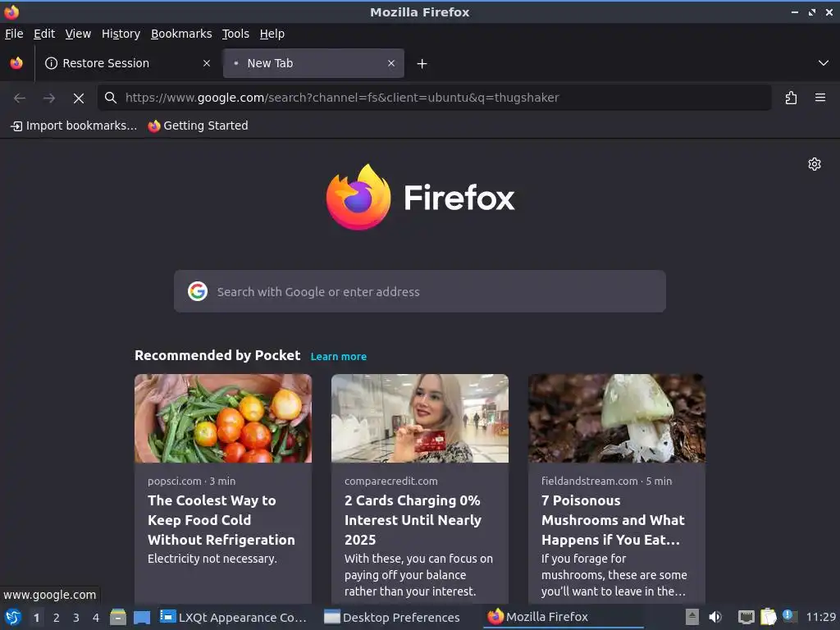This screenshot has width=840, height=630.
Task: Switch to virtual desktop 3
Action: pos(76,618)
